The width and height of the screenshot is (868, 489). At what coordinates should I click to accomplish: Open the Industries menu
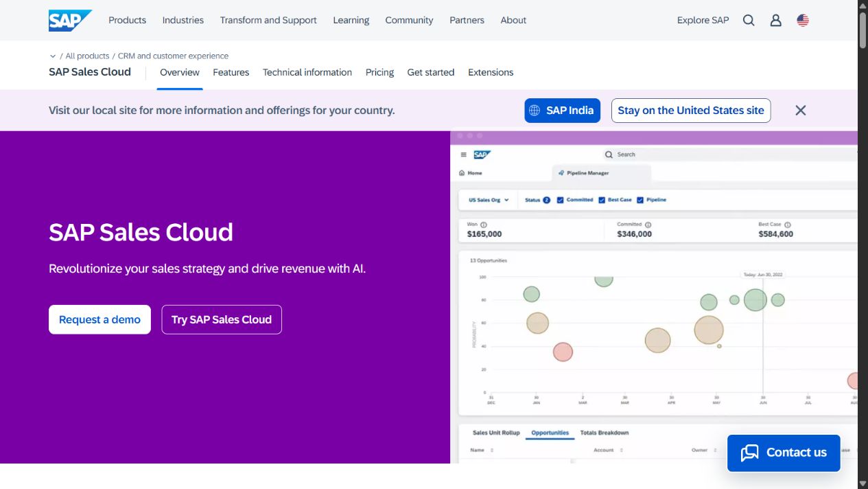[x=183, y=21]
